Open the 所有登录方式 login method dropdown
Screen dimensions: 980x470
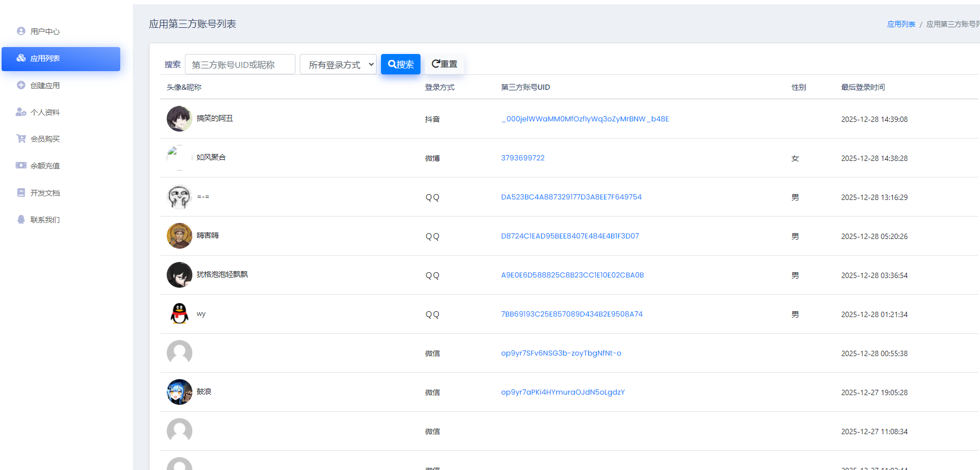338,65
